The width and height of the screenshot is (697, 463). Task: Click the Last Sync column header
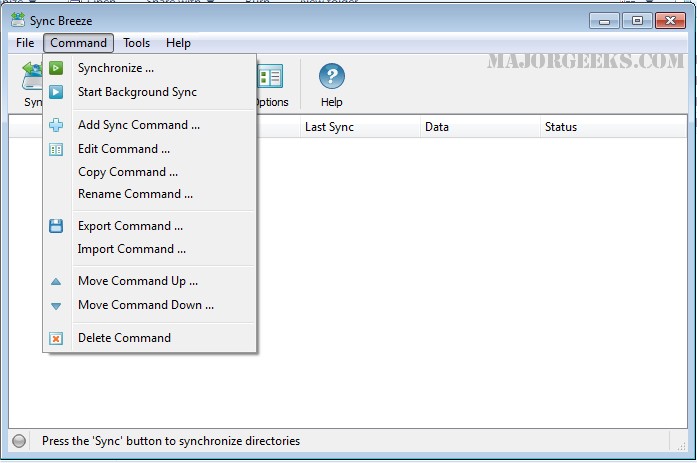pos(360,127)
